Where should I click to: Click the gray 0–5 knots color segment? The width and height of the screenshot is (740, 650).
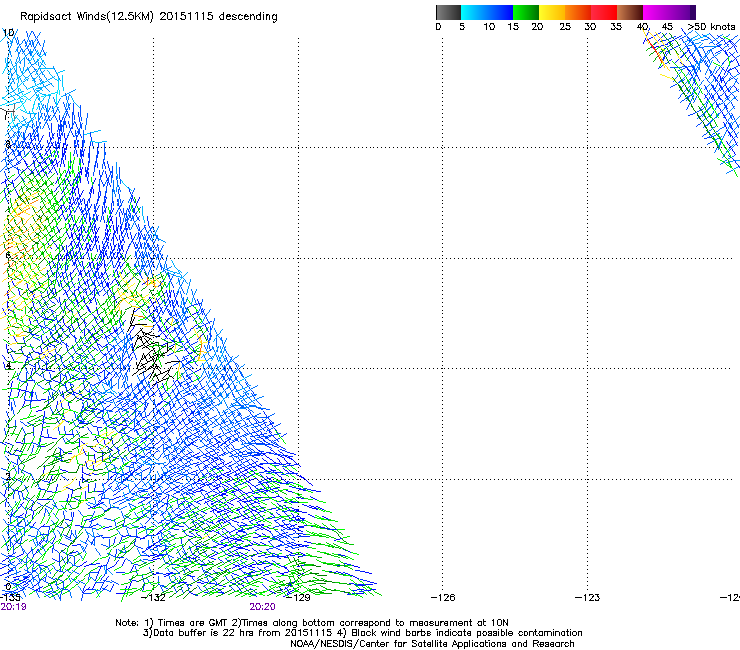pyautogui.click(x=448, y=12)
